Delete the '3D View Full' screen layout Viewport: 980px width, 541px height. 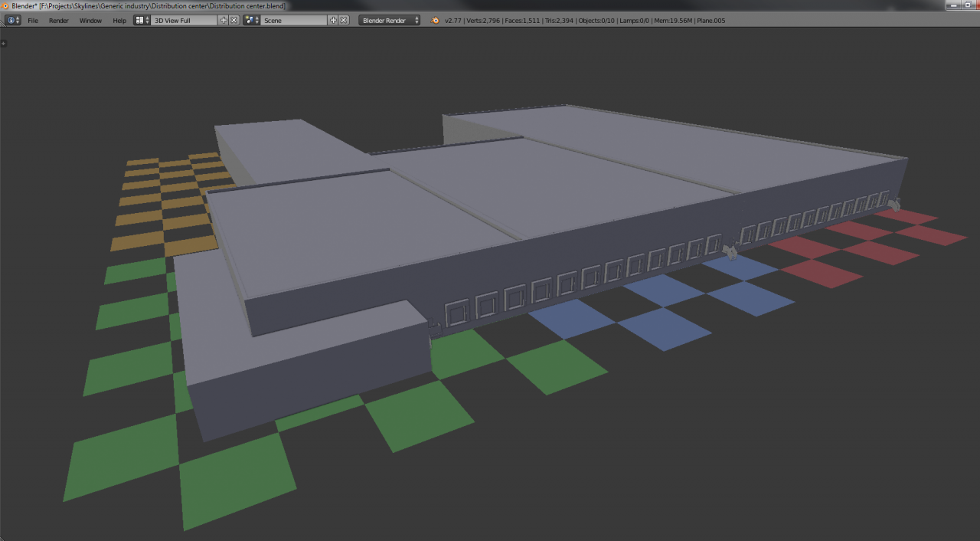234,20
